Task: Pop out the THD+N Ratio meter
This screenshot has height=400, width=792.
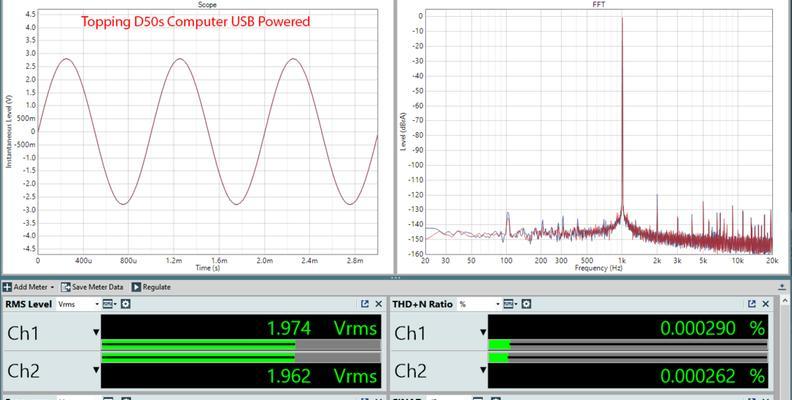Action: [752, 304]
